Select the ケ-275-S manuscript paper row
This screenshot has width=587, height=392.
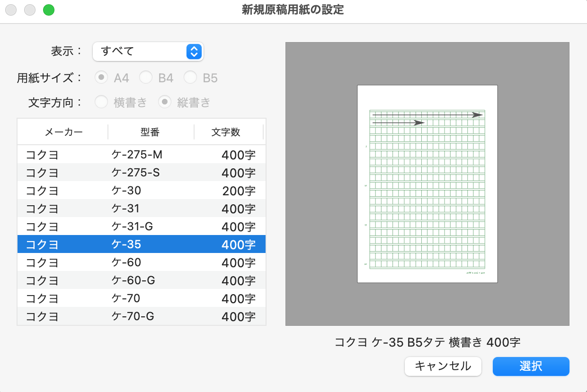(141, 172)
